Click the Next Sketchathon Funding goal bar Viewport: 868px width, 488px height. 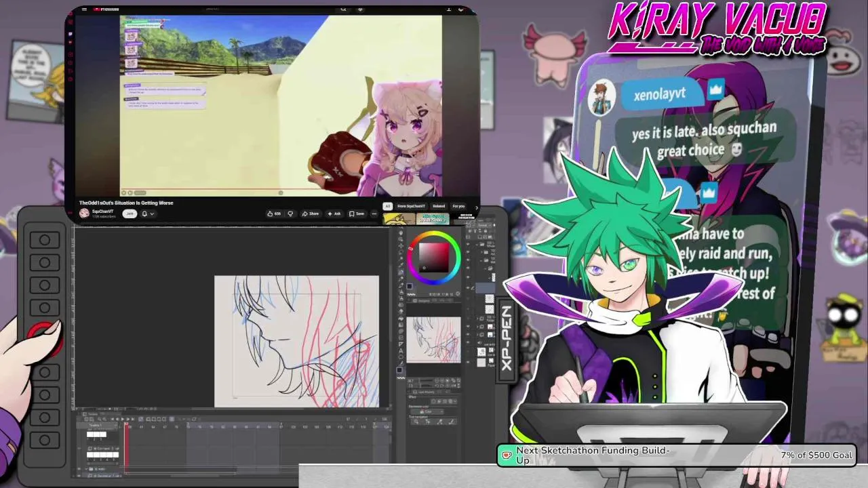(677, 455)
